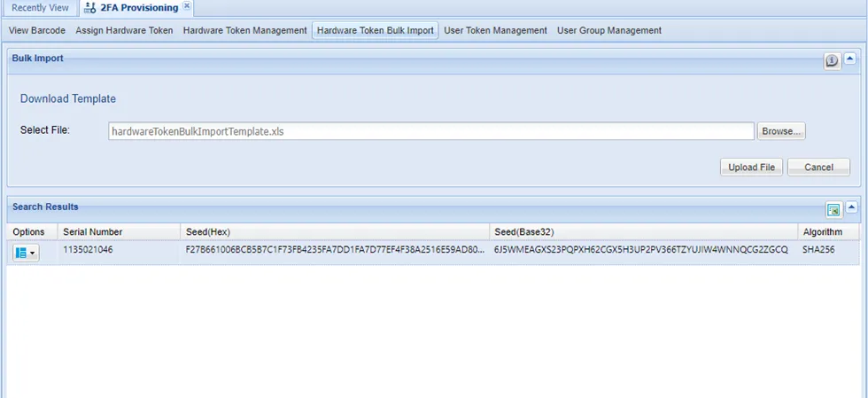This screenshot has width=868, height=398.
Task: Click the Seed(Hex) column header
Action: [335, 231]
